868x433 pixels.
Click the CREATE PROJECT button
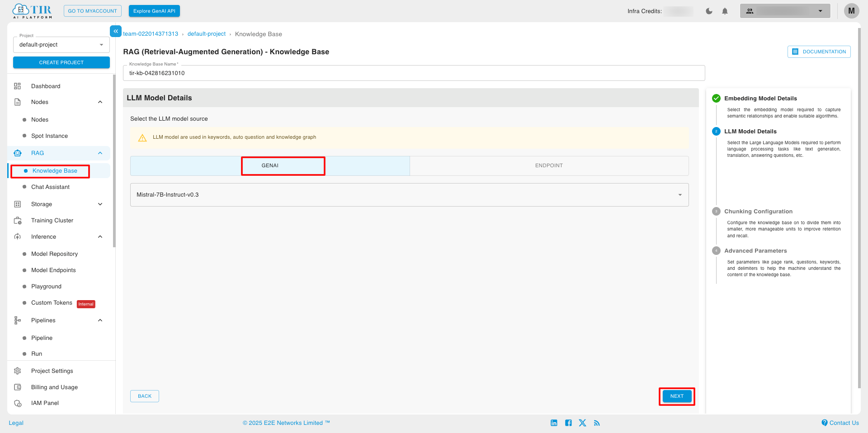61,62
